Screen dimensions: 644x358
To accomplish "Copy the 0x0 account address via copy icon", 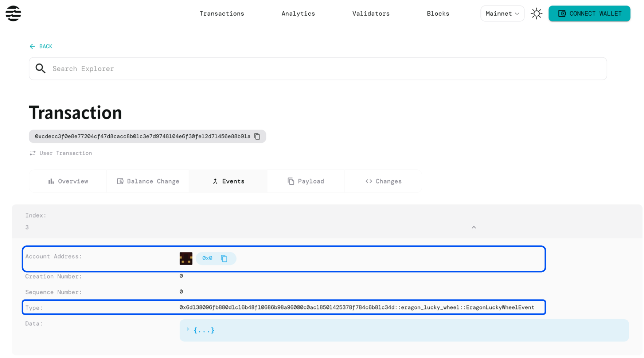I will click(224, 258).
